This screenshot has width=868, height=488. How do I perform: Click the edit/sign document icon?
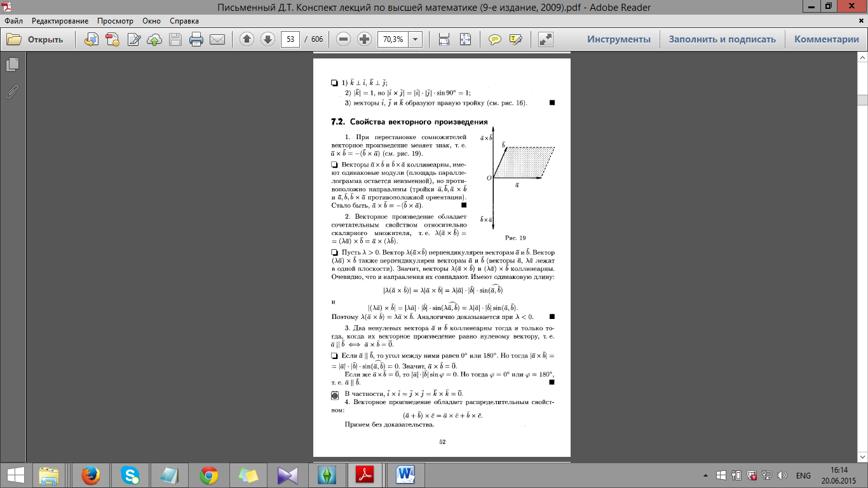coord(134,39)
